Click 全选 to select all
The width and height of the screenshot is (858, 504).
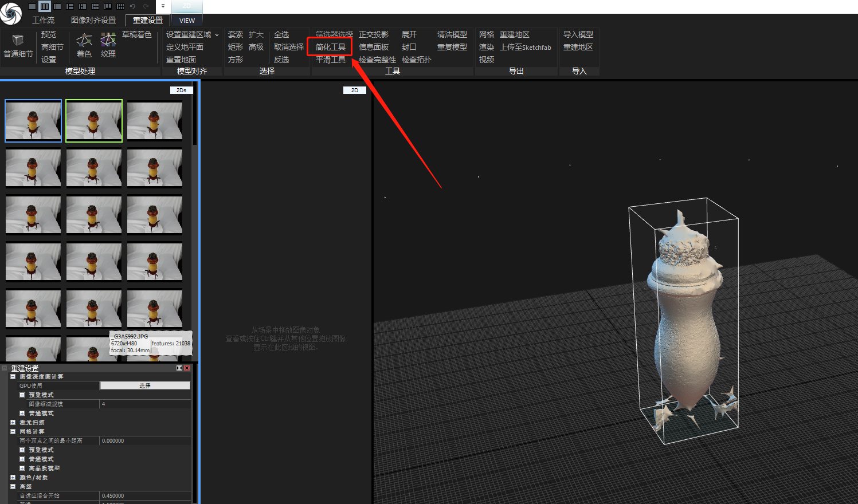(x=281, y=34)
